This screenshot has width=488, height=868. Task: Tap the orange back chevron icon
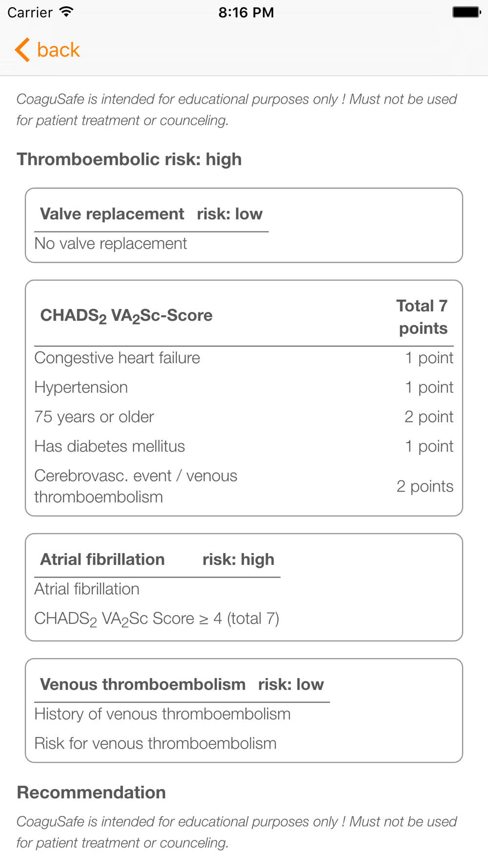pyautogui.click(x=22, y=50)
